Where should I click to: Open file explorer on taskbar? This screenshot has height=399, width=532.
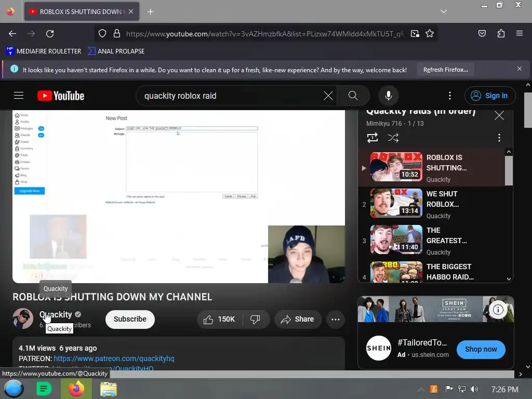(109, 389)
